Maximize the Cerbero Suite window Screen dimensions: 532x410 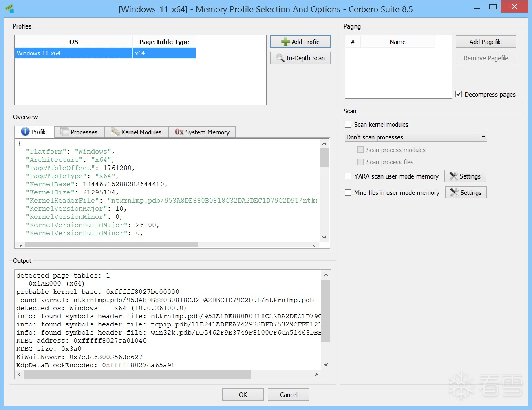click(493, 7)
